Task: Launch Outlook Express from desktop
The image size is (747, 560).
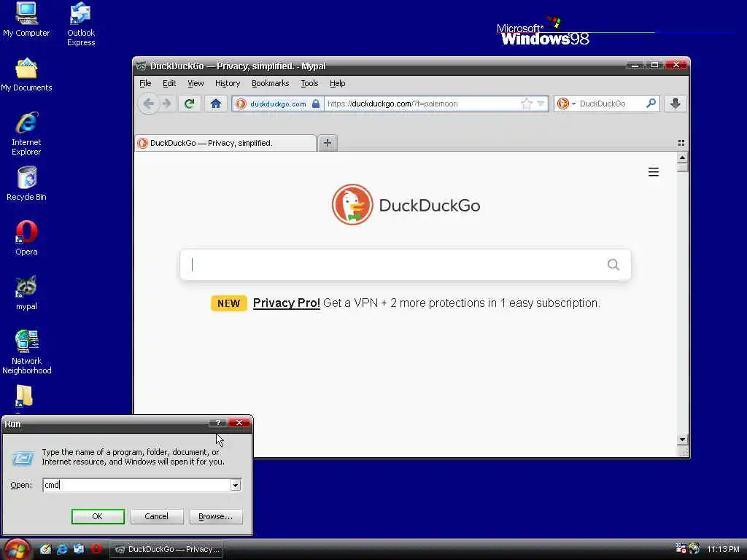Action: (x=80, y=24)
